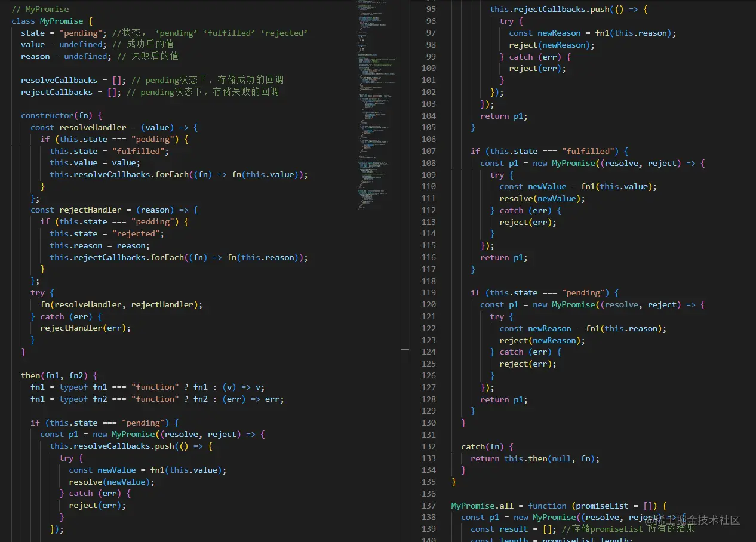Click the 'this.reason = reason;' line
The image size is (756, 542).
pos(100,245)
